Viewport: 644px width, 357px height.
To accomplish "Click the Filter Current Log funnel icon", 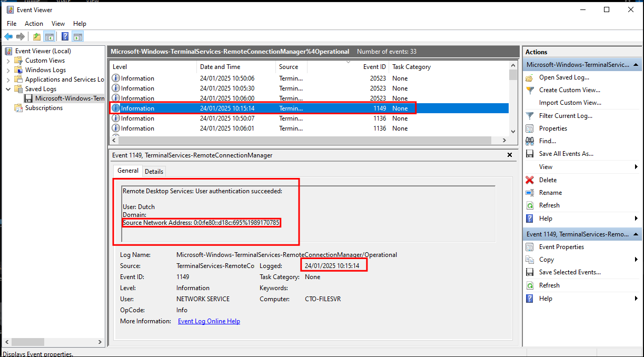I will [530, 116].
